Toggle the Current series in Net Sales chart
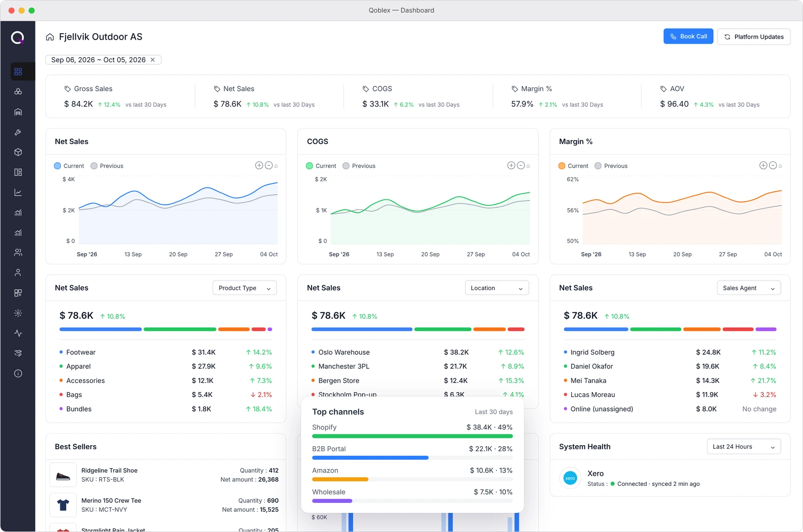The image size is (803, 532). [69, 166]
